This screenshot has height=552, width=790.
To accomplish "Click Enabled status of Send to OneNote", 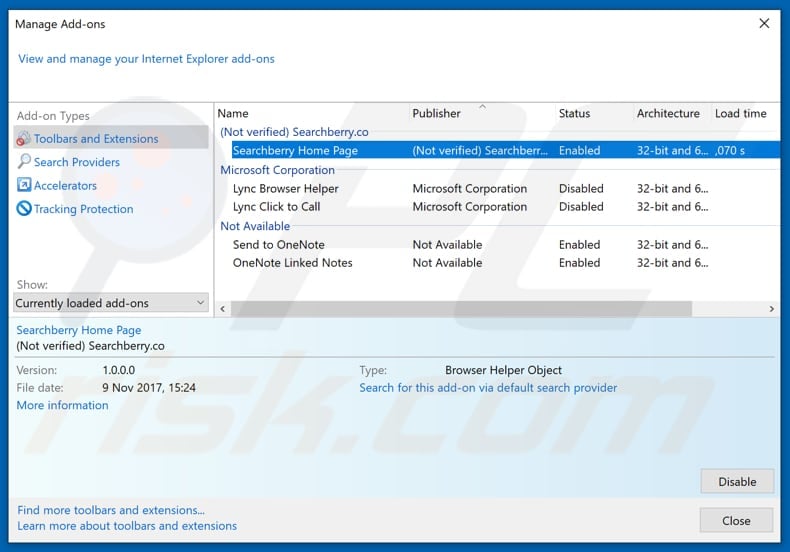I will (x=579, y=245).
